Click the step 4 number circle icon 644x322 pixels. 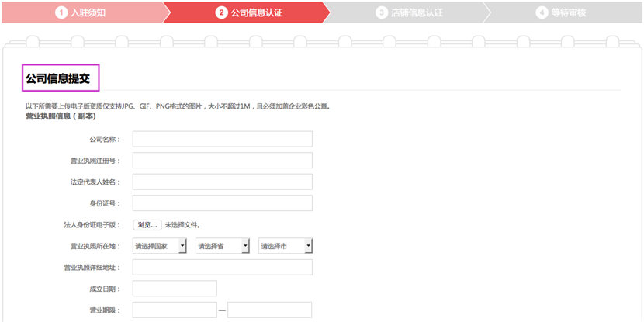[542, 12]
